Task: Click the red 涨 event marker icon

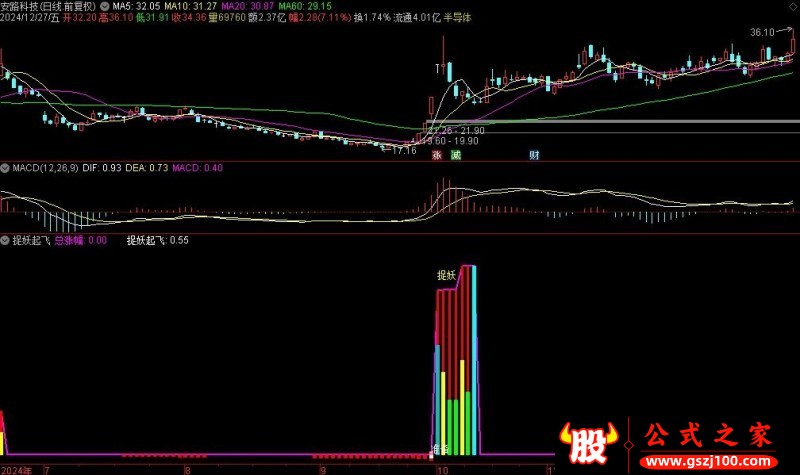Action: tap(437, 155)
